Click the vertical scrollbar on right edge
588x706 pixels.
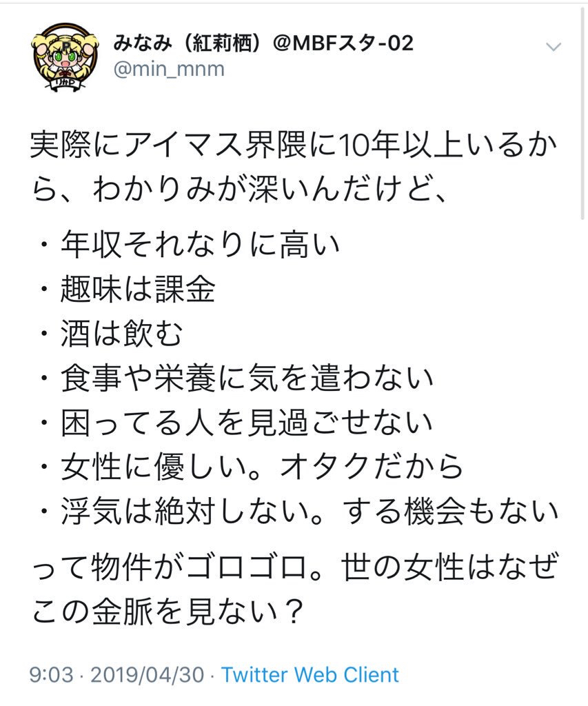click(583, 112)
